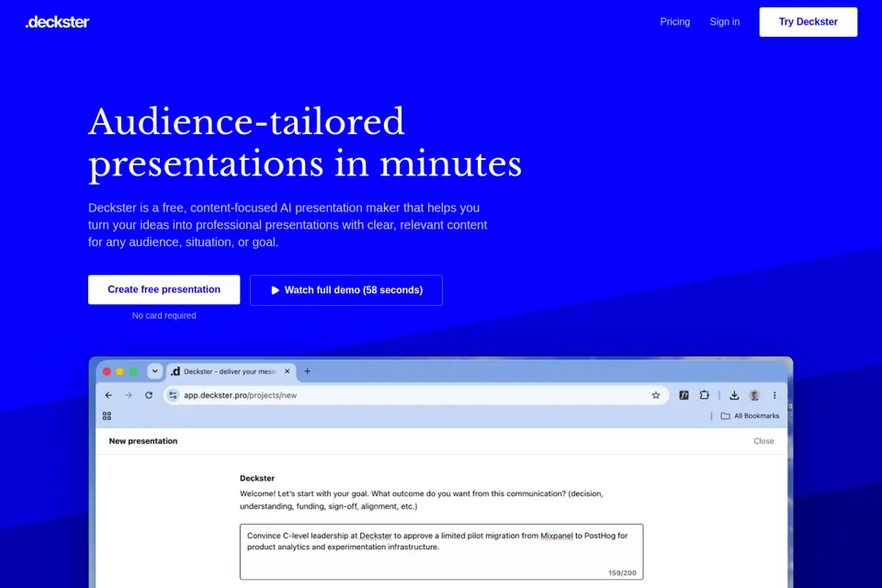Click the Audience-tailored presentations headline
Image resolution: width=882 pixels, height=588 pixels.
click(x=305, y=143)
